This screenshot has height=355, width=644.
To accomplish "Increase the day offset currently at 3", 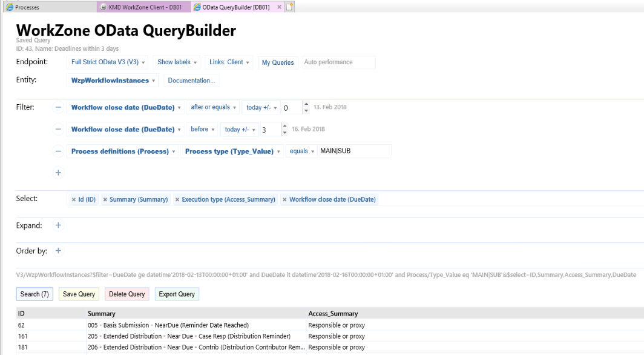I will coord(284,126).
